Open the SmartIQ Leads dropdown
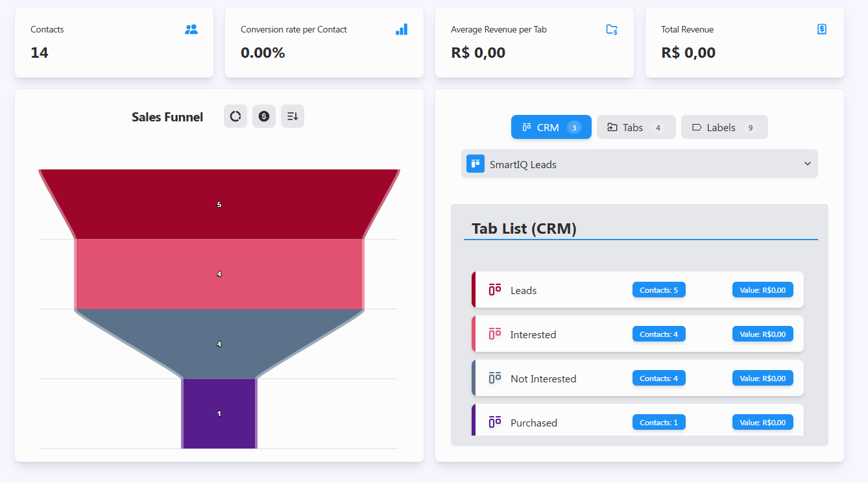 (x=639, y=164)
